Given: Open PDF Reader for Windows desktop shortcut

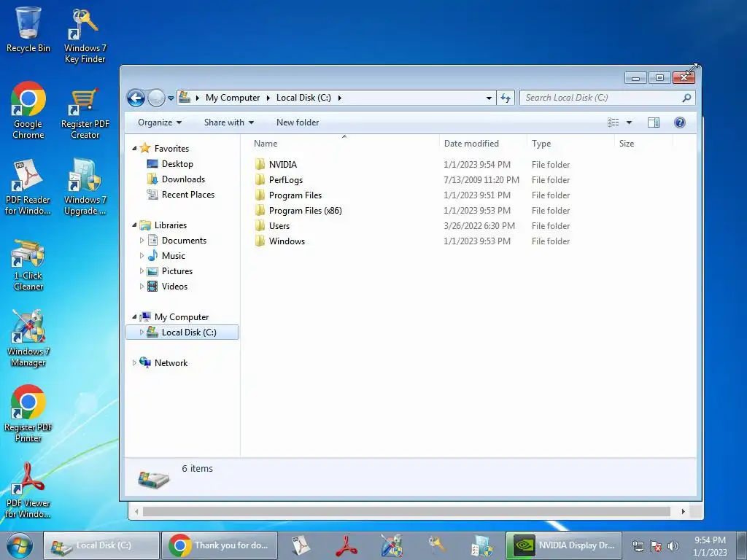Looking at the screenshot, I should pos(28,186).
